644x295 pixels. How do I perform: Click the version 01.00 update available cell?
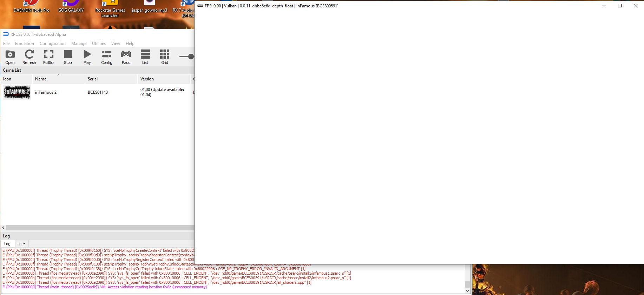coord(162,92)
